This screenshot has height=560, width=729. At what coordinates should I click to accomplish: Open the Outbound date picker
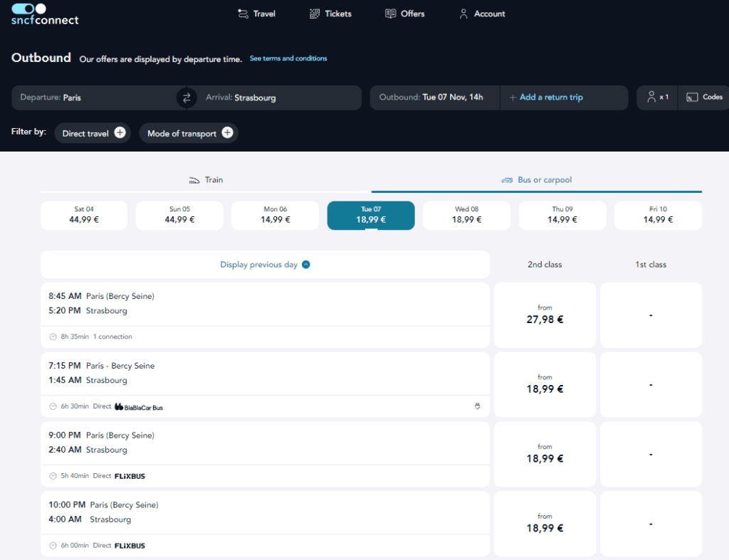click(x=431, y=97)
